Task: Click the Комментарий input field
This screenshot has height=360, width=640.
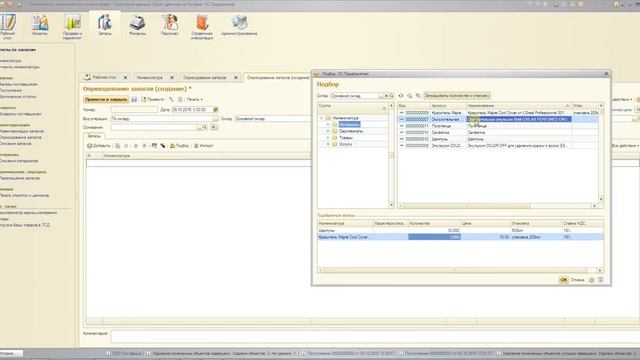Action: [x=376, y=337]
